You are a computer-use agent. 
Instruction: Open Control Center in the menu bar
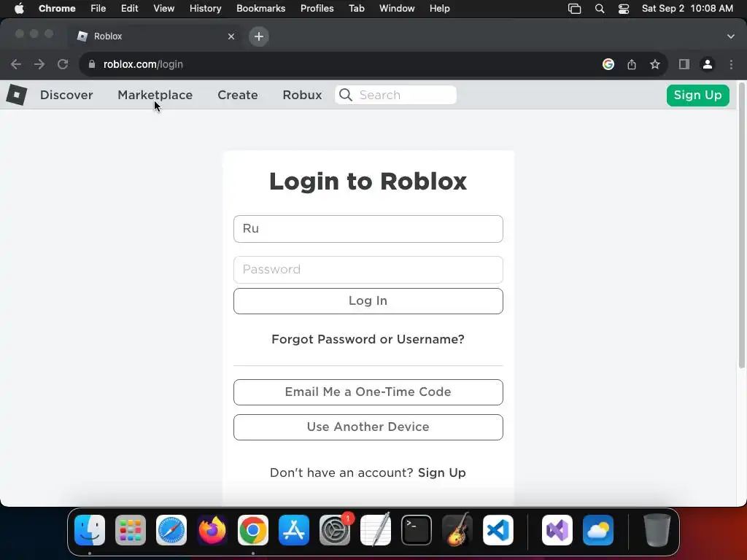click(624, 9)
